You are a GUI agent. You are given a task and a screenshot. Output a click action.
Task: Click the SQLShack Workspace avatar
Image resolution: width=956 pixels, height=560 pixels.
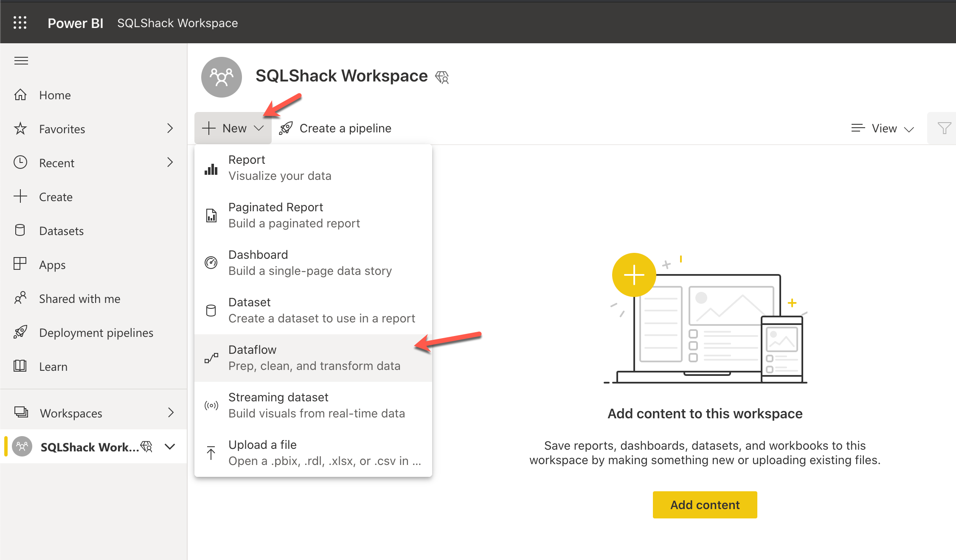point(221,77)
